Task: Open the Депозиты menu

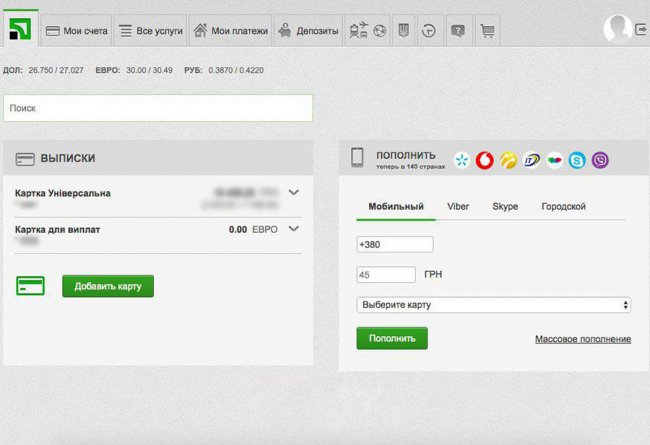Action: pos(309,31)
